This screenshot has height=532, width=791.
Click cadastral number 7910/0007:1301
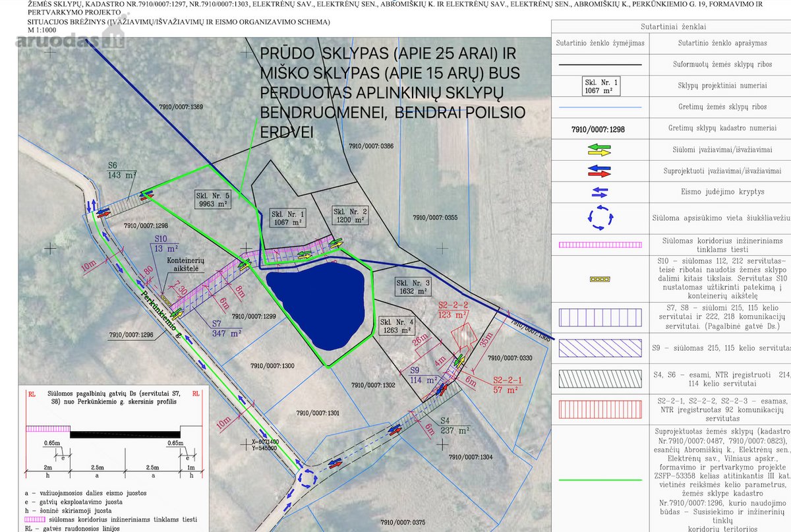pyautogui.click(x=318, y=414)
